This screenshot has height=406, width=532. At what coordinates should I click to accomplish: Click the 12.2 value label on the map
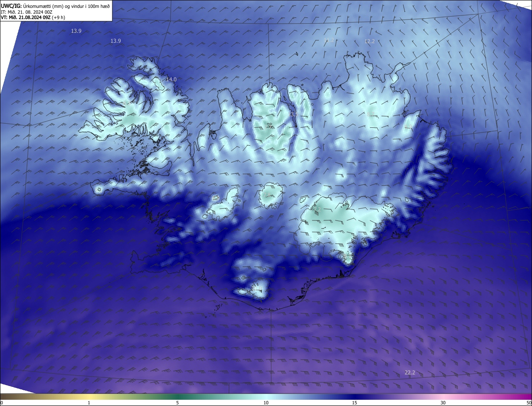pyautogui.click(x=369, y=41)
